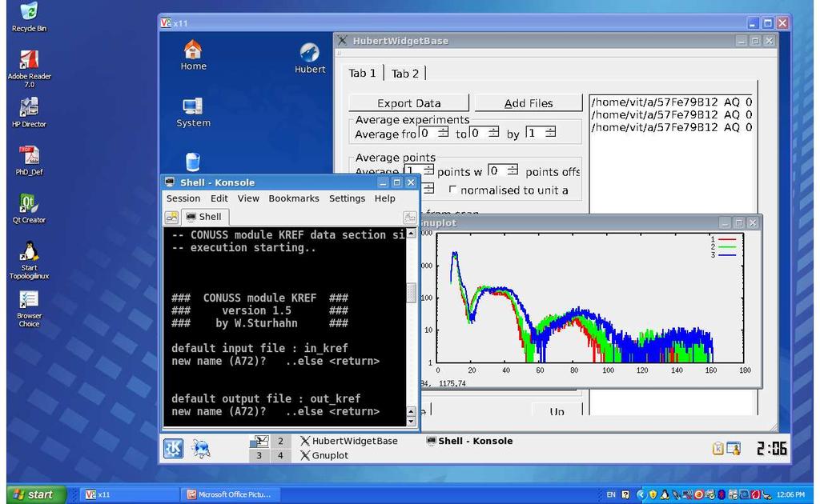Screen dimensions: 820x504
Task: Click the Average from value spinner arrows
Action: [x=443, y=132]
